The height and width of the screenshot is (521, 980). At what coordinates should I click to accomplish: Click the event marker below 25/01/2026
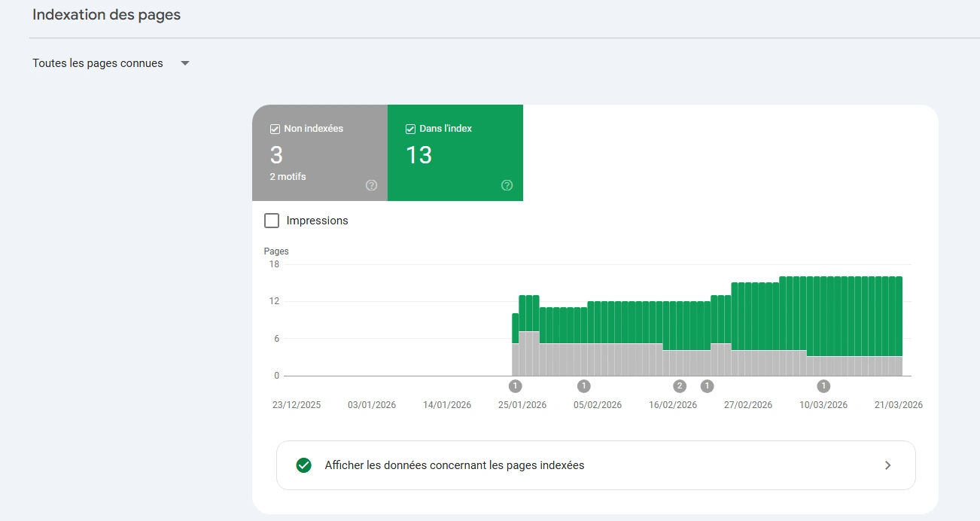(x=515, y=386)
